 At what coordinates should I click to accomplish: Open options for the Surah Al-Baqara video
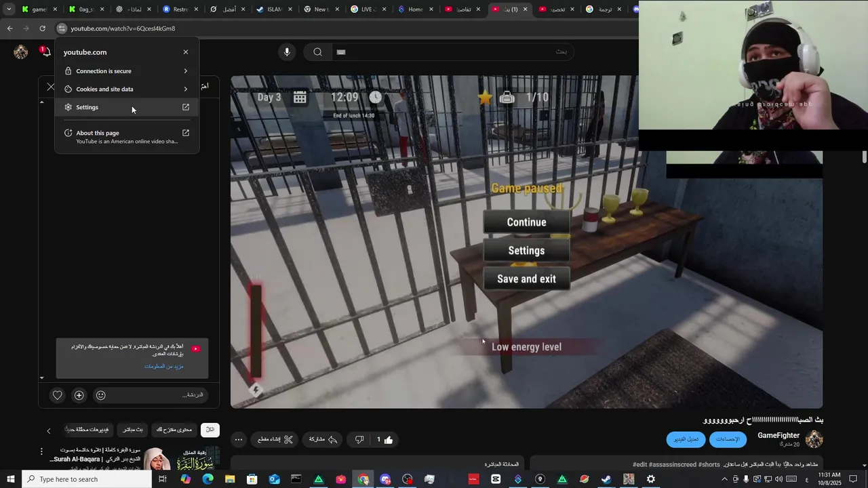(41, 451)
